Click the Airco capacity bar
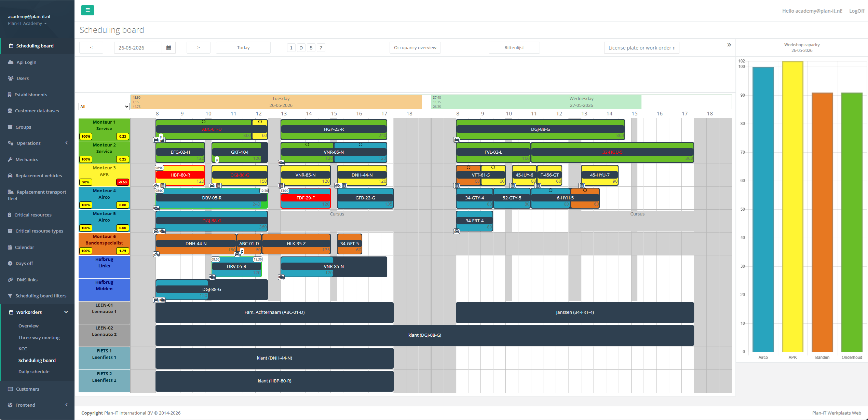The image size is (868, 420). click(763, 209)
